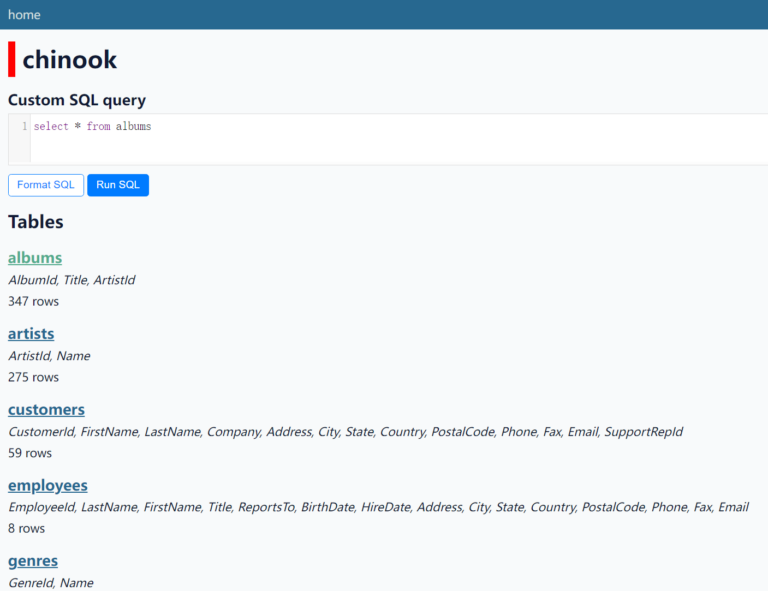Click line number 1 in the editor gutter

(24, 127)
